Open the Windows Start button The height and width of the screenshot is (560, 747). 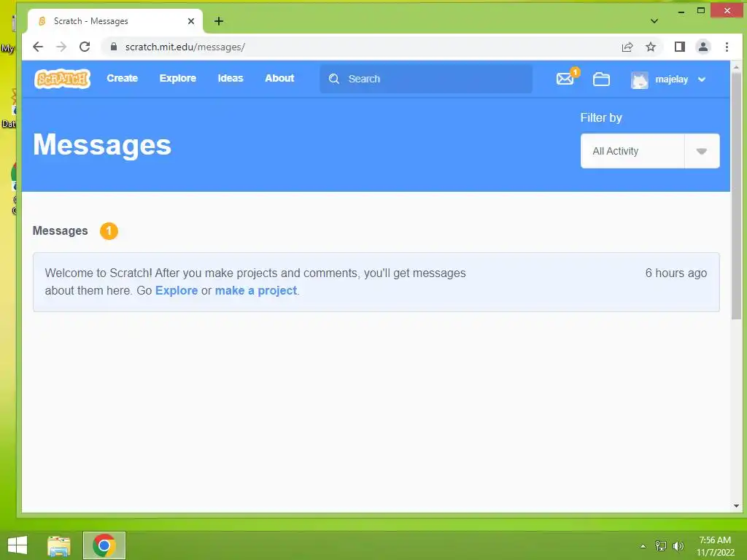tap(18, 545)
